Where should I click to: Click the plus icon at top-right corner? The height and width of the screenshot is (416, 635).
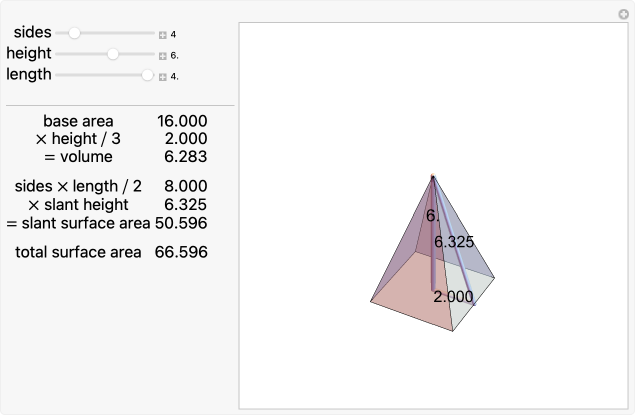pyautogui.click(x=623, y=14)
